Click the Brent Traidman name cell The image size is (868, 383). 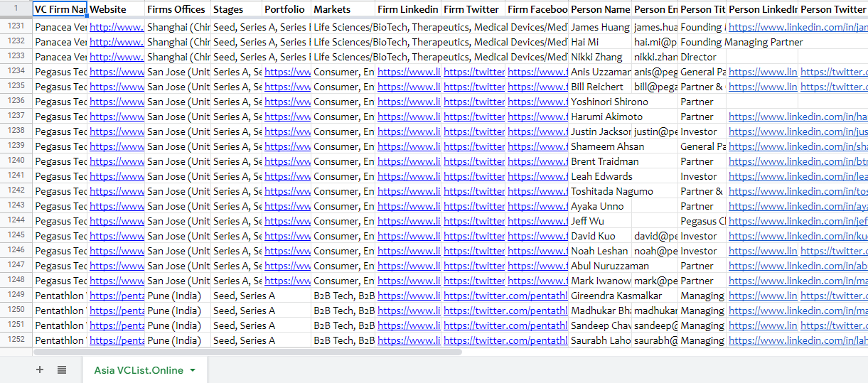(601, 161)
